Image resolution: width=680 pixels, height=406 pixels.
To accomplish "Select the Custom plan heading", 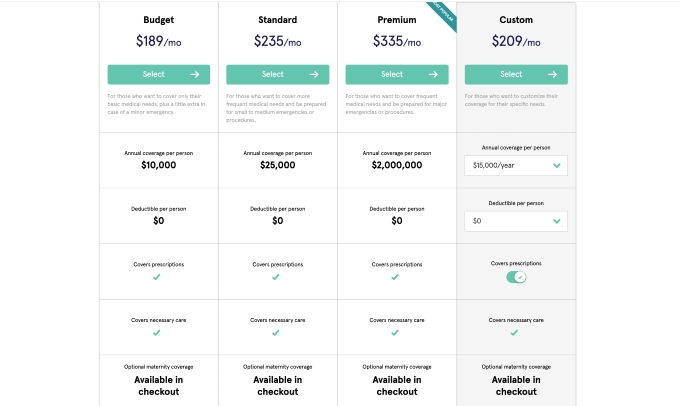I will point(516,20).
